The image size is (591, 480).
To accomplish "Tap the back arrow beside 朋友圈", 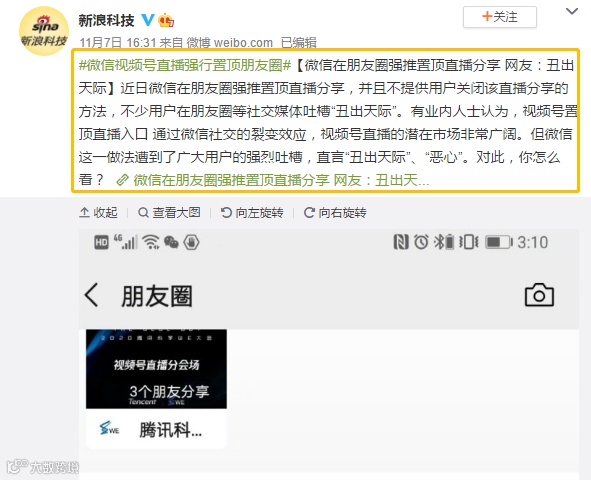I will 92,295.
